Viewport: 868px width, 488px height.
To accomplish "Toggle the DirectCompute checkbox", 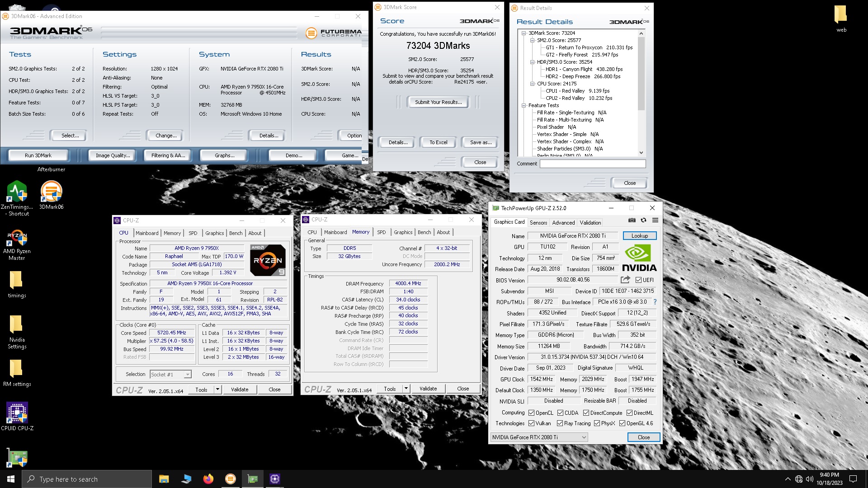I will coord(586,413).
